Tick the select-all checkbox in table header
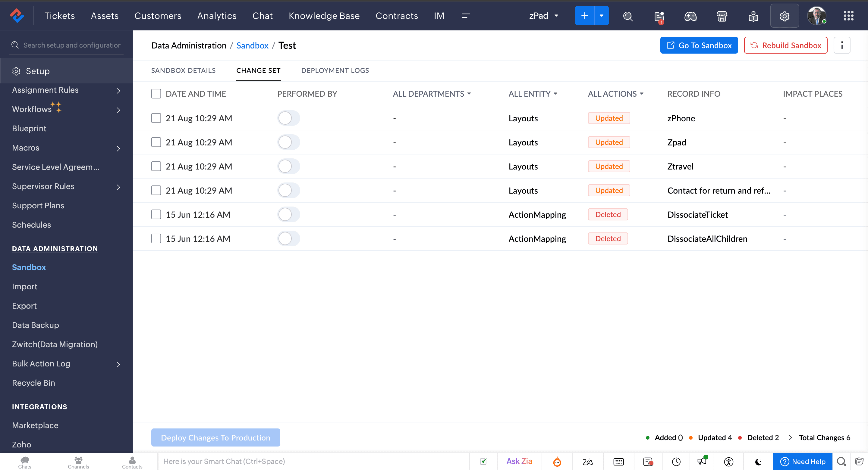868x470 pixels. click(156, 94)
